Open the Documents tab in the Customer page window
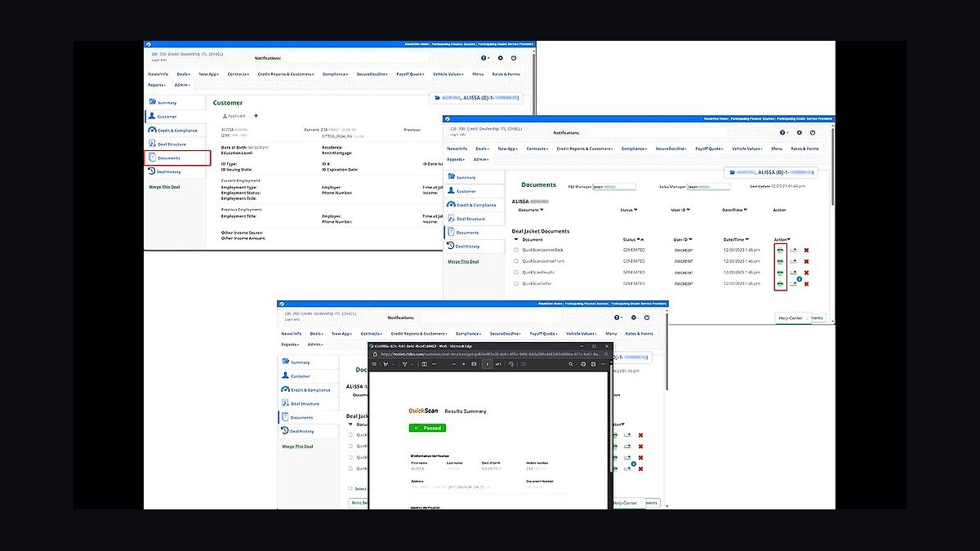Image resolution: width=980 pixels, height=551 pixels. point(177,158)
